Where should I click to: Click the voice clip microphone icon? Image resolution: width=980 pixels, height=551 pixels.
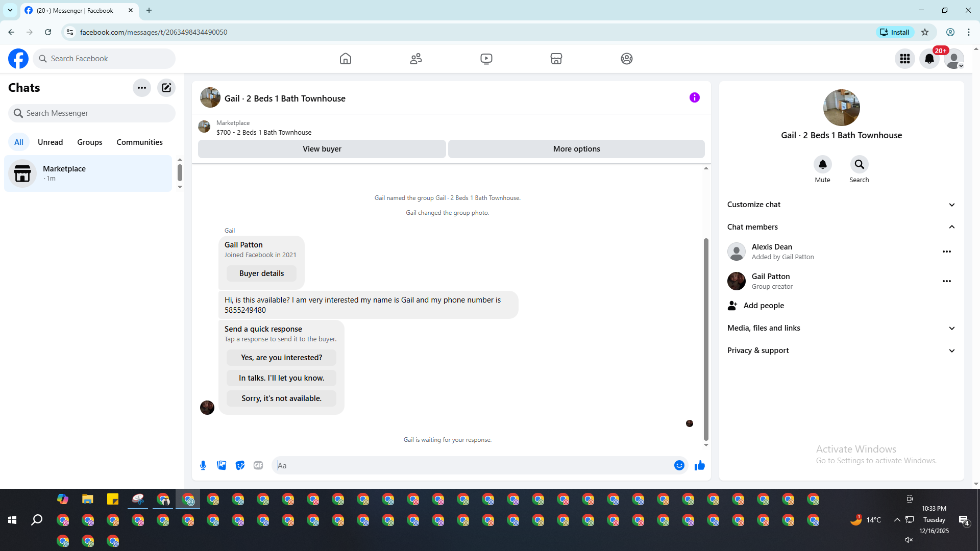(203, 465)
